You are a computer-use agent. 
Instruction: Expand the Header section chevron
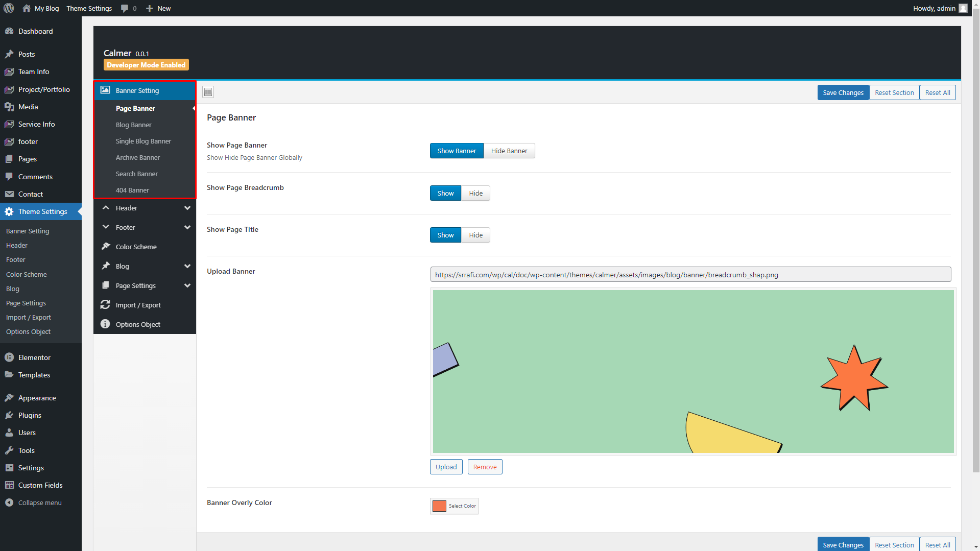187,208
